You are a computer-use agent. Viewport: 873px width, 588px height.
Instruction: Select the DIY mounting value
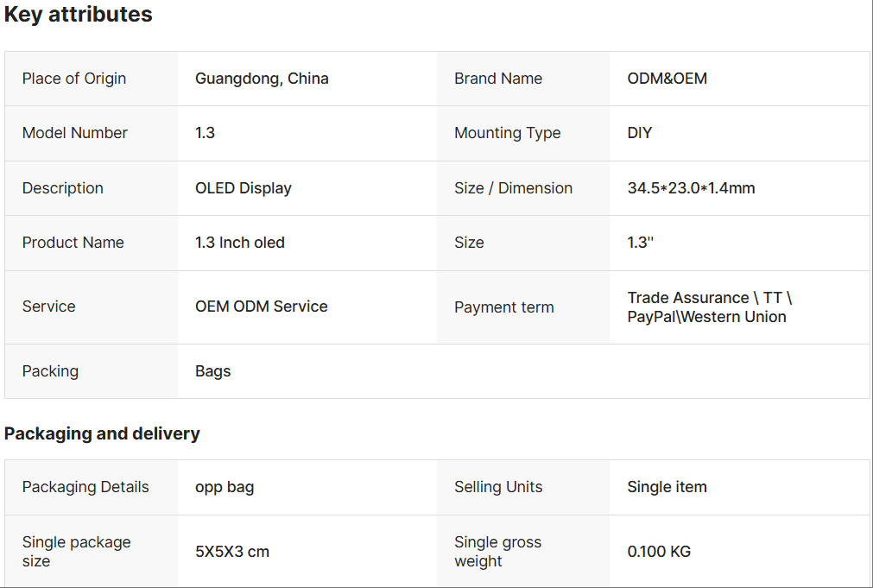tap(640, 133)
